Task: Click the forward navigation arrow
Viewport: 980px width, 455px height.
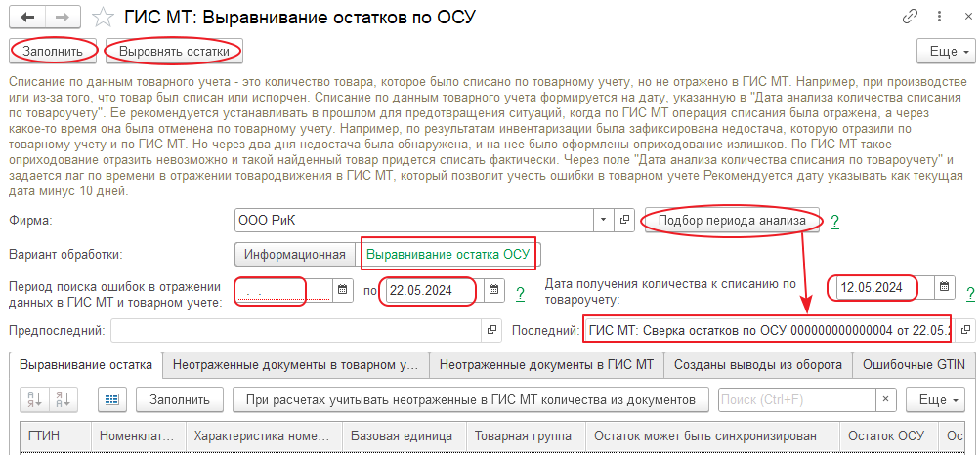Action: pyautogui.click(x=62, y=17)
